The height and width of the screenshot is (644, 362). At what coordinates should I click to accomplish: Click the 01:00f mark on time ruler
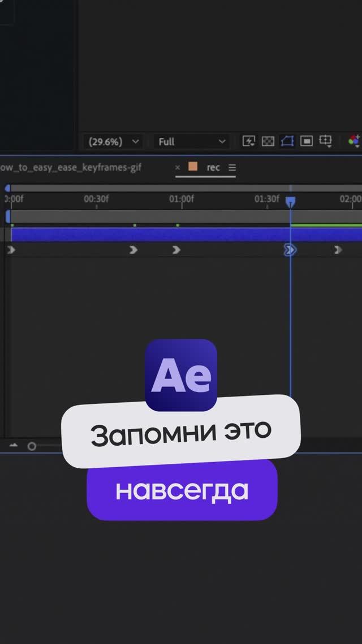point(182,199)
